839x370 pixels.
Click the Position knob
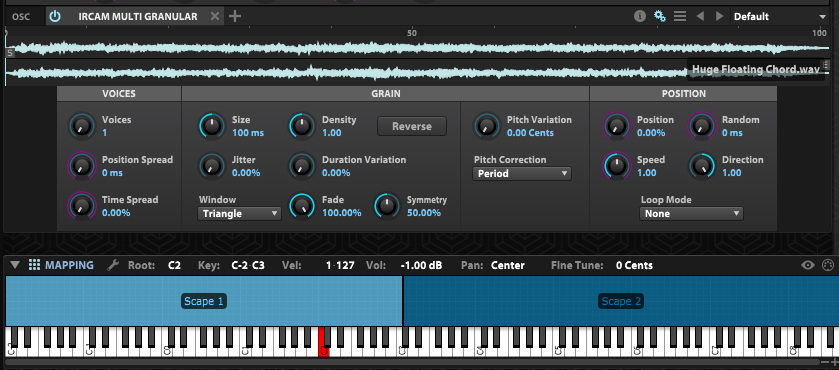pos(617,126)
